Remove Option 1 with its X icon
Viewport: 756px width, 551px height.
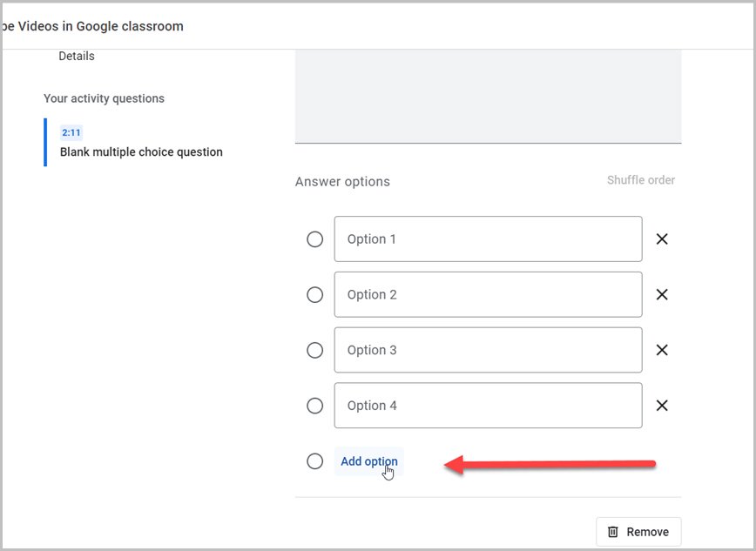coord(662,239)
